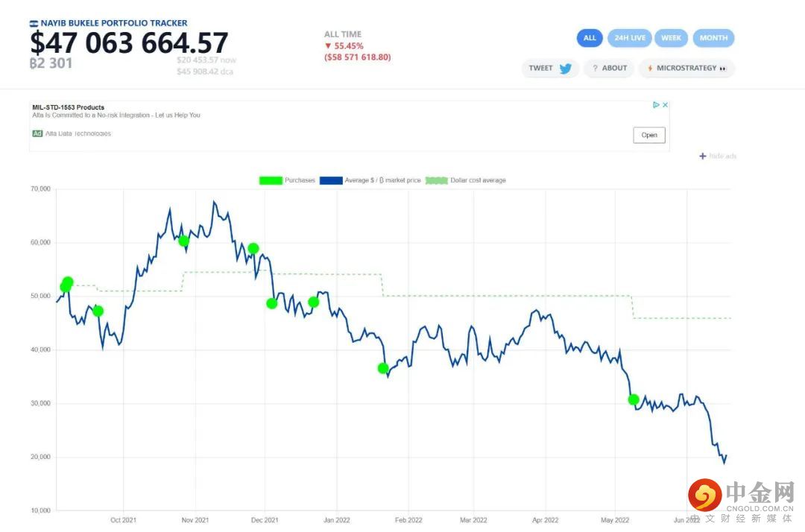The height and width of the screenshot is (532, 805).
Task: Click the May 2022 purchase marker
Action: coord(634,399)
